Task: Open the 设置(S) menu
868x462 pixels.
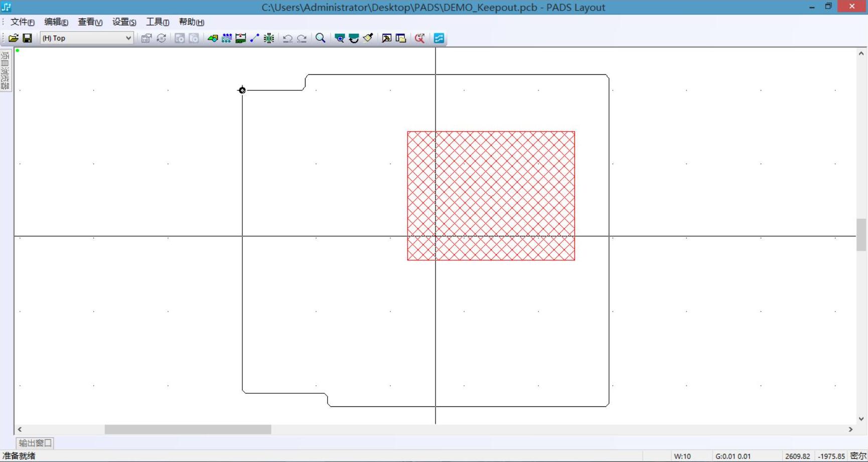Action: click(x=124, y=22)
